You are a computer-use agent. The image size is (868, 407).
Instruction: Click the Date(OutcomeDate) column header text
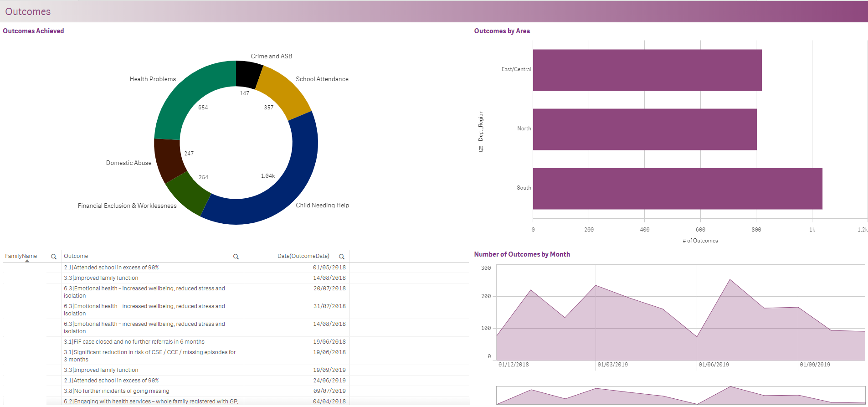tap(303, 256)
